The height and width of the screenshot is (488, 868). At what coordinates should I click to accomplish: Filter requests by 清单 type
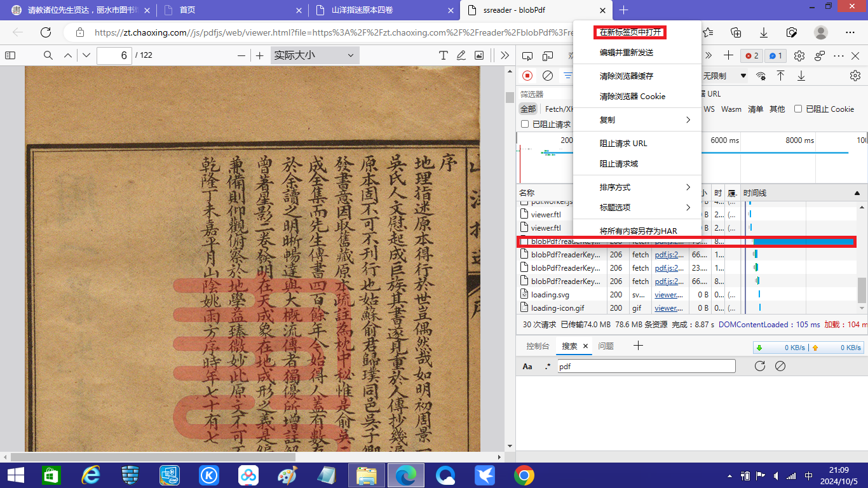pyautogui.click(x=756, y=109)
